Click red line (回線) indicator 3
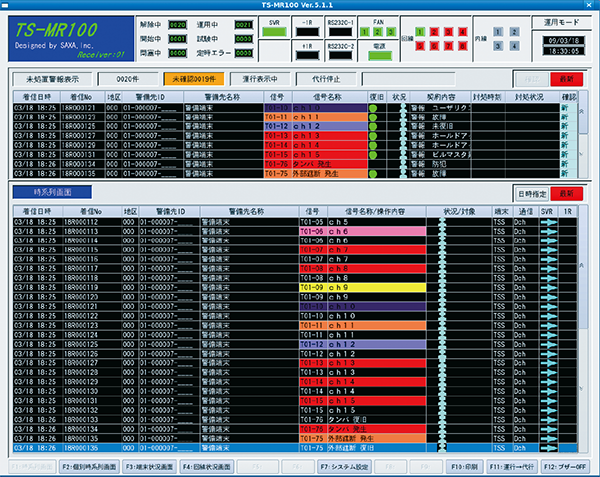This screenshot has width=600, height=477. pyautogui.click(x=448, y=32)
